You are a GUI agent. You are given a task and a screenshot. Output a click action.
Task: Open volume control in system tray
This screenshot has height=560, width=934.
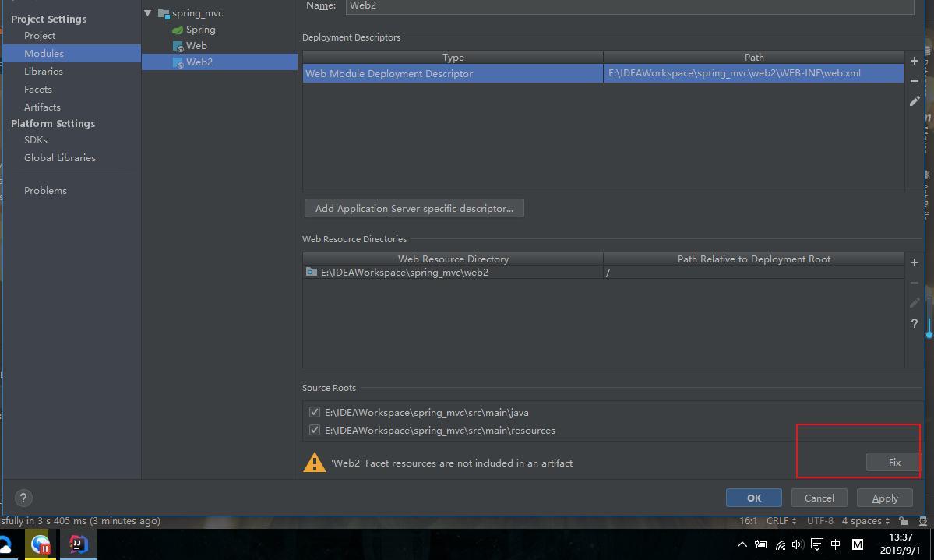[798, 544]
